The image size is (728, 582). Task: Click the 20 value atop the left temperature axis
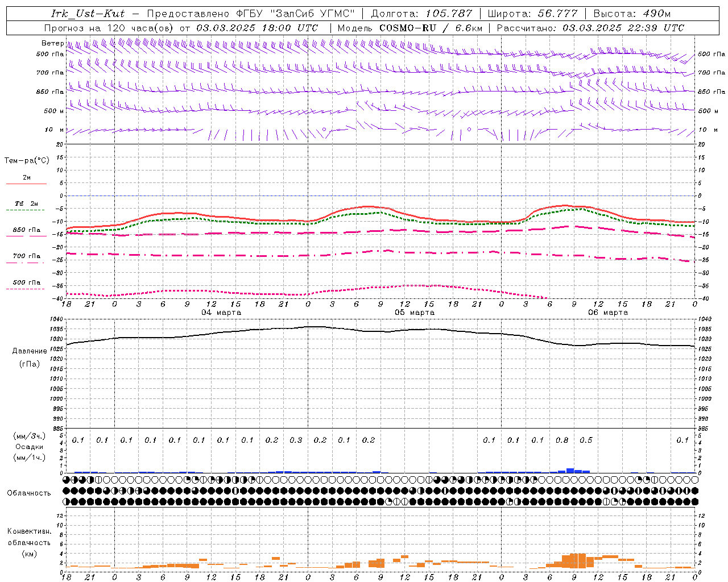point(60,144)
